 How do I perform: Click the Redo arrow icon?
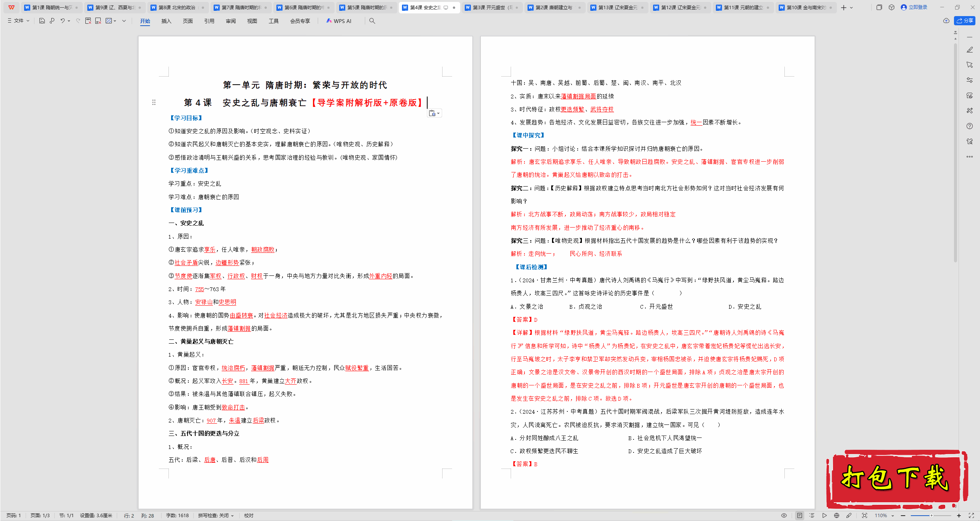coord(78,21)
